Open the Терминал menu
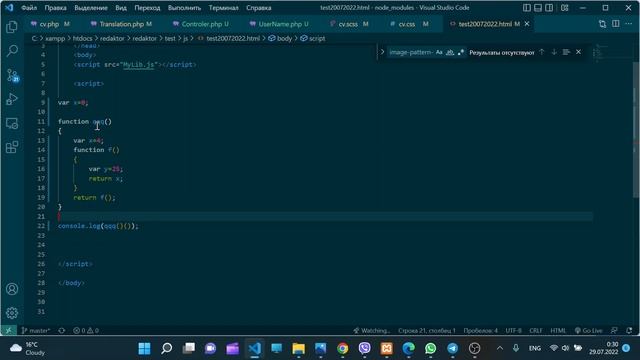The width and height of the screenshot is (640, 360). (224, 8)
